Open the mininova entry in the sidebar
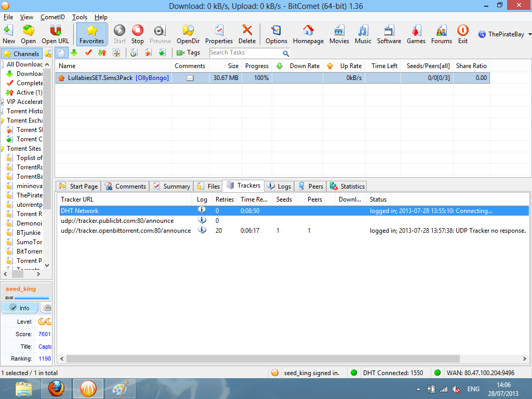 tap(24, 186)
